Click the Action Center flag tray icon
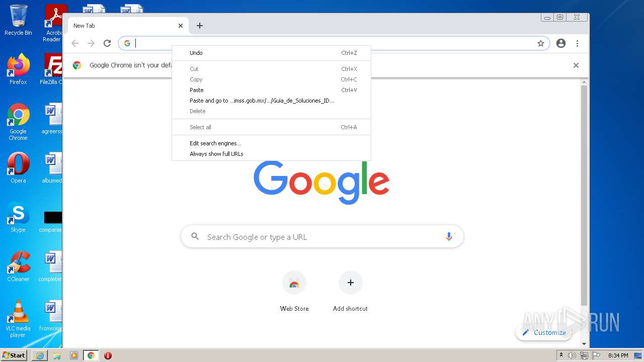This screenshot has height=362, width=644. (596, 355)
